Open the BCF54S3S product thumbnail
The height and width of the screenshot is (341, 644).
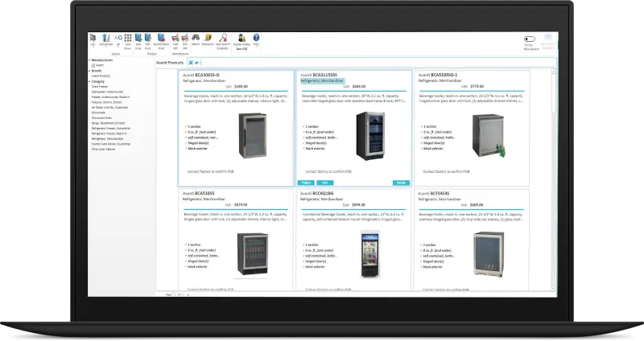489,254
